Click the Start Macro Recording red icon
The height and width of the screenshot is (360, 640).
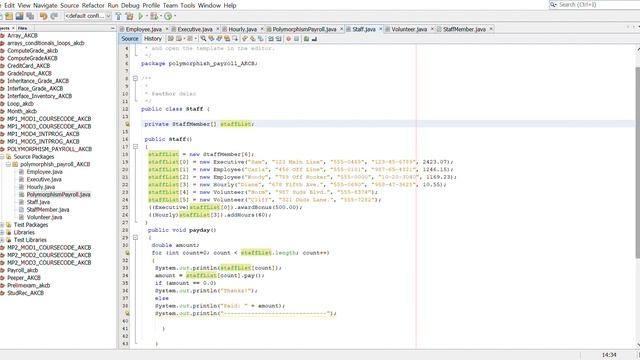289,39
